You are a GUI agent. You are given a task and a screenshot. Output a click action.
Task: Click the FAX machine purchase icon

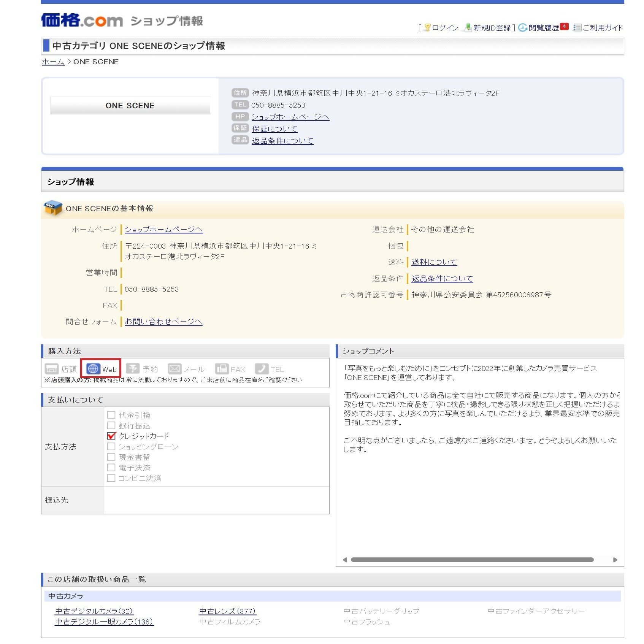(x=222, y=369)
